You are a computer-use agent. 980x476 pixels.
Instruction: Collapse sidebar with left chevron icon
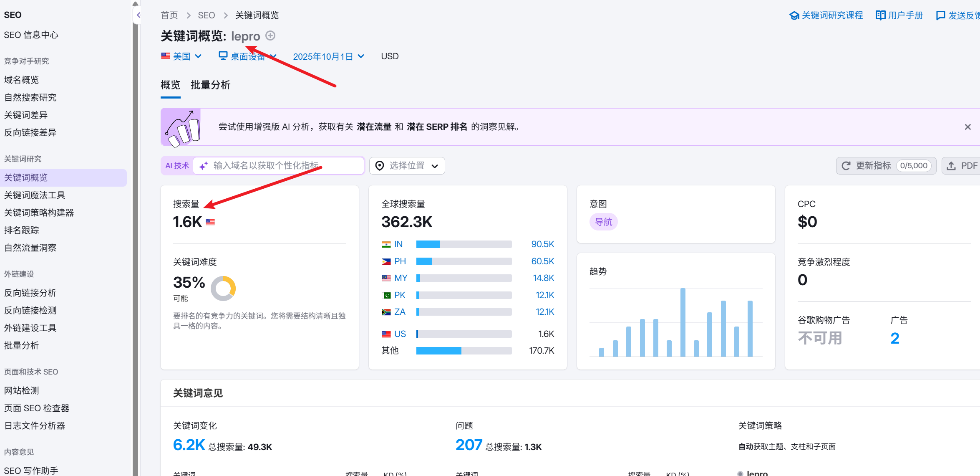coord(139,15)
